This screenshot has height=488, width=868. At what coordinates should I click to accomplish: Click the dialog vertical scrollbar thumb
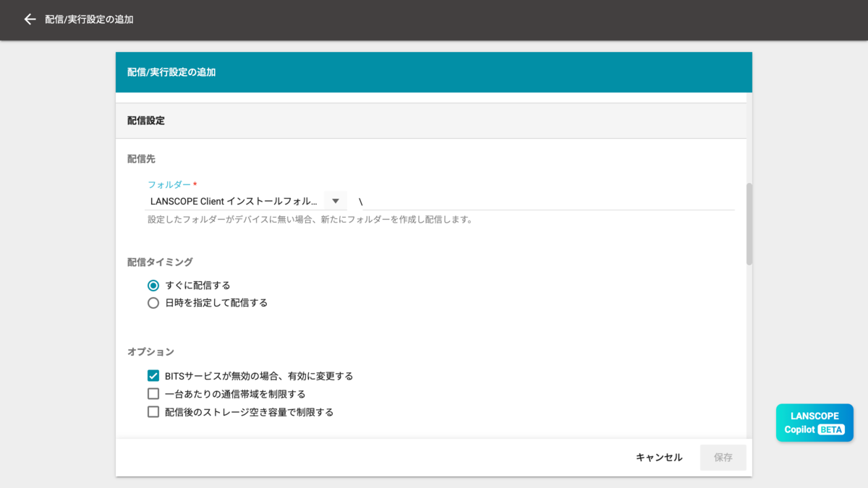[x=749, y=224]
